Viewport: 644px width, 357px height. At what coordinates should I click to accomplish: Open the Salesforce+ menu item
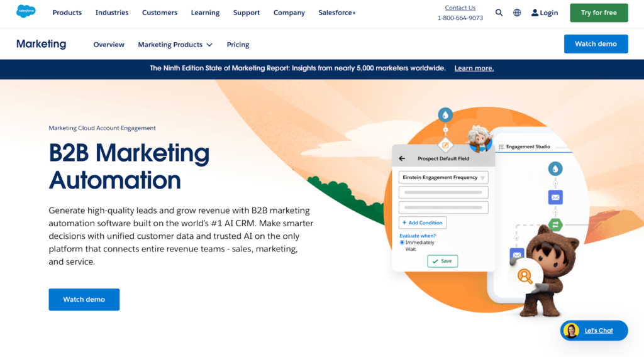(337, 13)
